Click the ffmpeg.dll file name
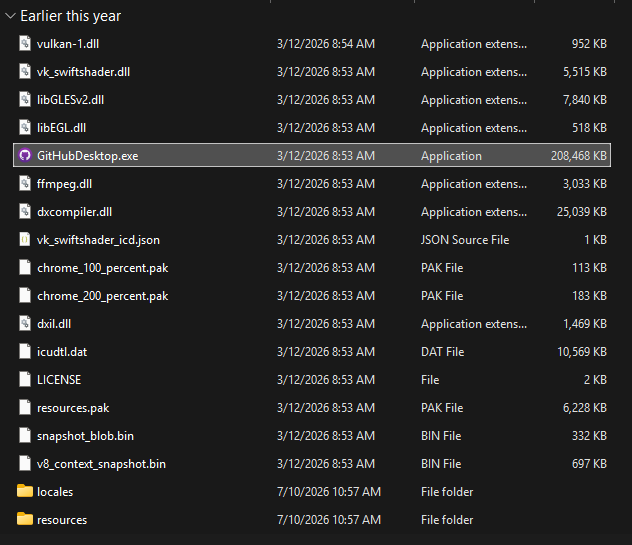 click(x=64, y=184)
